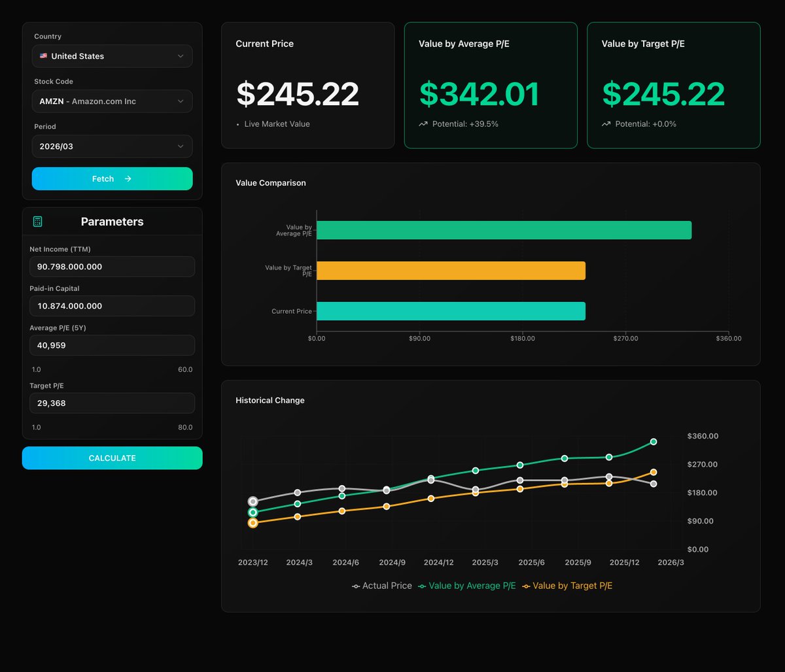Screen dimensions: 785x672
Task: Click the trend arrow icon beside Potential +0.0%
Action: point(606,124)
